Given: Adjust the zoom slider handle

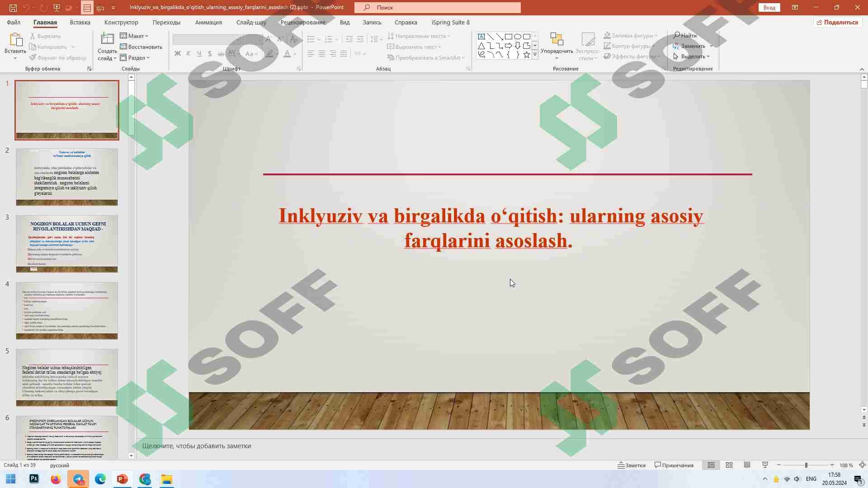Looking at the screenshot, I should click(x=806, y=465).
